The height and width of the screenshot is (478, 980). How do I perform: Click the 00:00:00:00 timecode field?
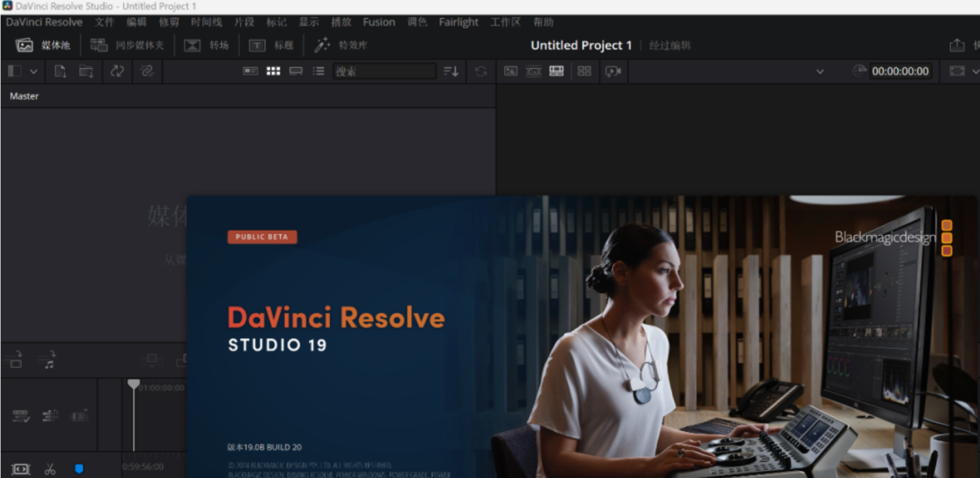click(x=900, y=71)
